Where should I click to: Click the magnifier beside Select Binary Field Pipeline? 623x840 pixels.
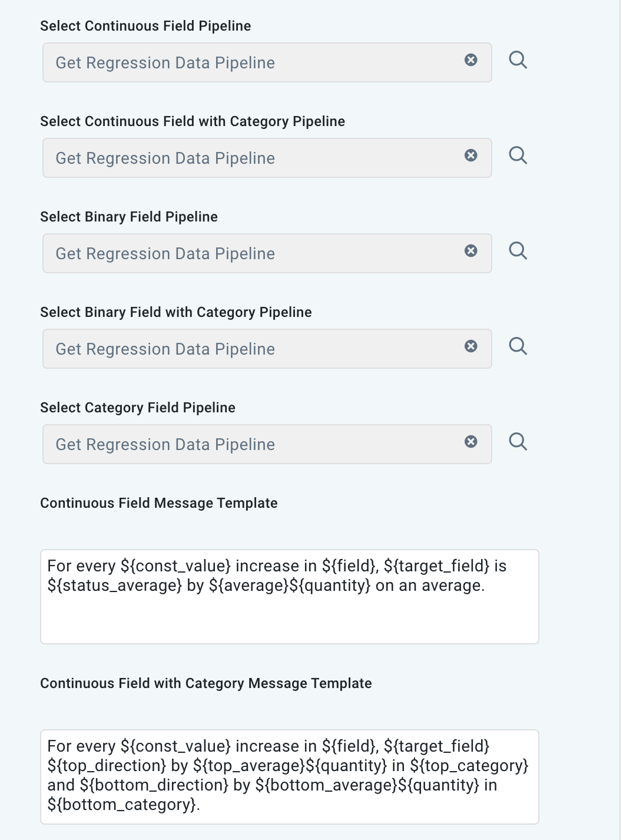coord(519,250)
